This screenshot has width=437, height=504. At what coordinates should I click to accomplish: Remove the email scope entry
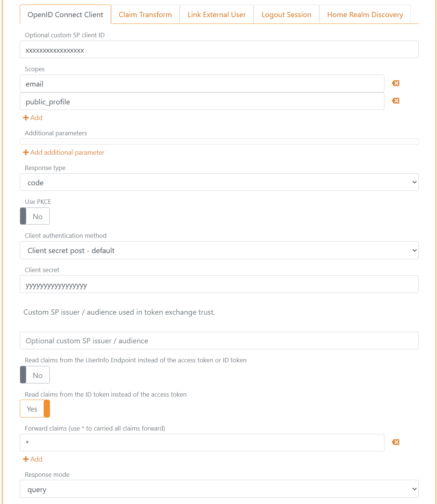pyautogui.click(x=395, y=83)
